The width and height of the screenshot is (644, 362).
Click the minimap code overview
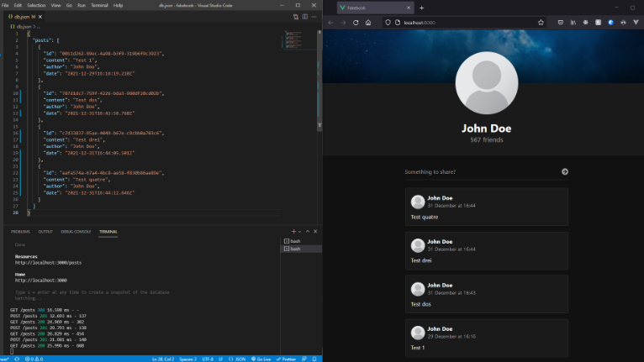click(293, 39)
